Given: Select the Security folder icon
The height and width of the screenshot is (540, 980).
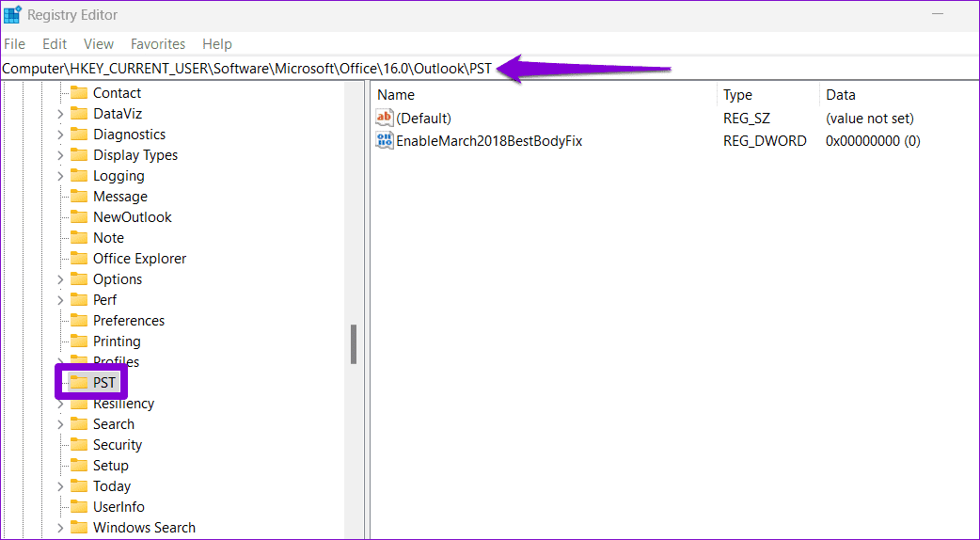Looking at the screenshot, I should point(79,444).
